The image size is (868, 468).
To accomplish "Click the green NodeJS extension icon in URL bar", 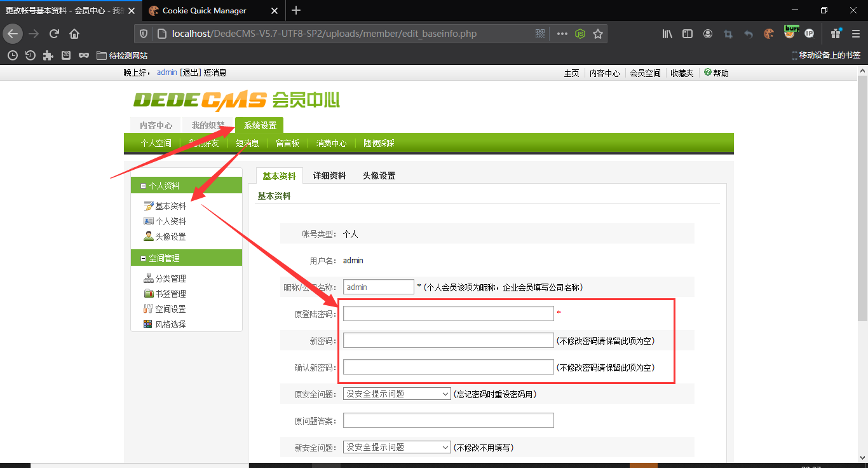I will (x=580, y=34).
